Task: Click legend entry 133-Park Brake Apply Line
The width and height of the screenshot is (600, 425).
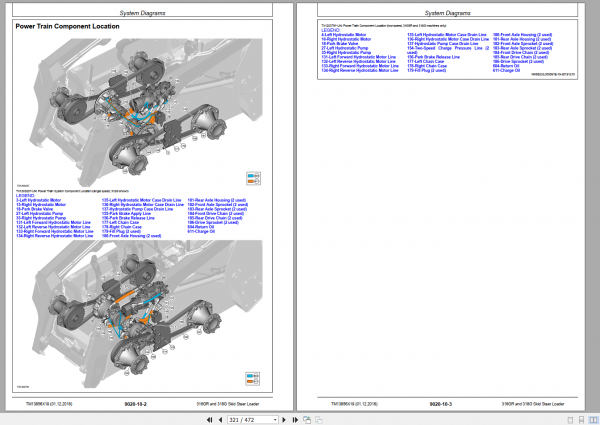Action: pos(126,213)
